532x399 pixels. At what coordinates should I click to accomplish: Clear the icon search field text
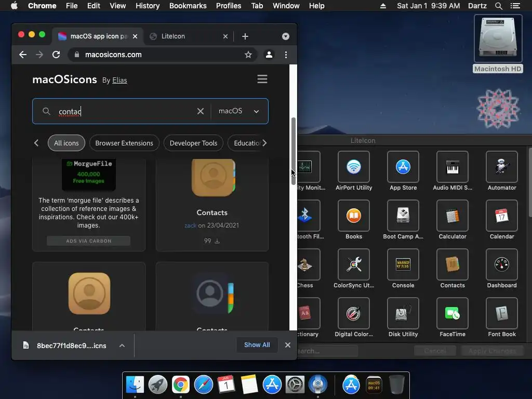click(x=201, y=111)
